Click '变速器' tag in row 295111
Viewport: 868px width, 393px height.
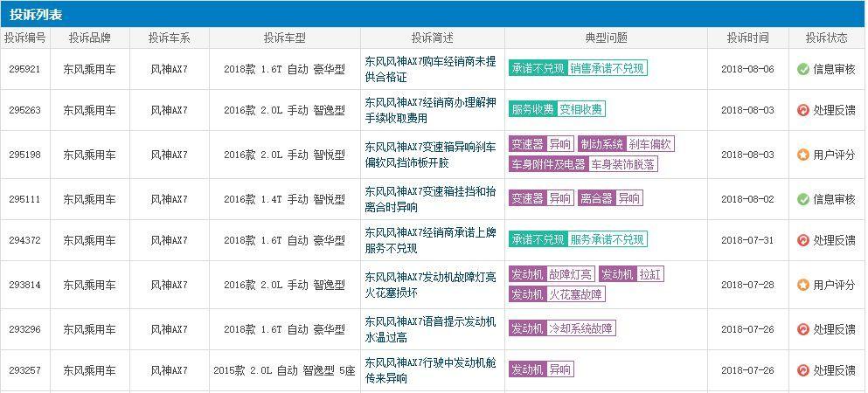[528, 198]
